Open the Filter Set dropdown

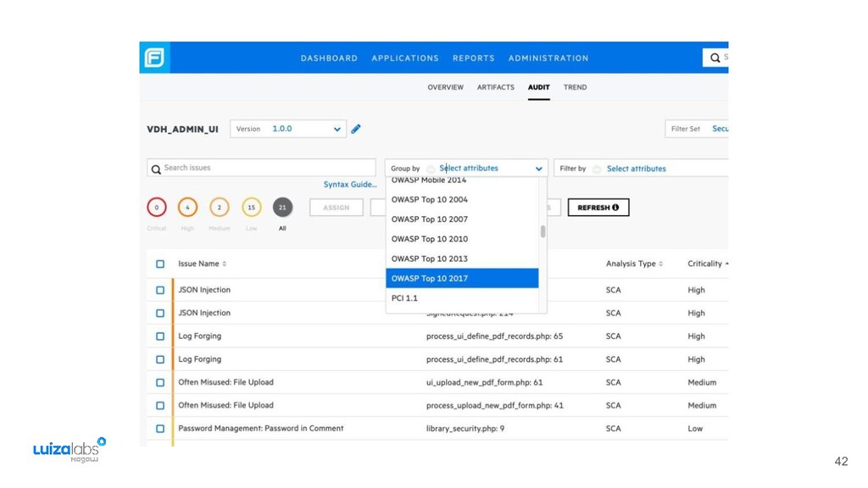(697, 129)
